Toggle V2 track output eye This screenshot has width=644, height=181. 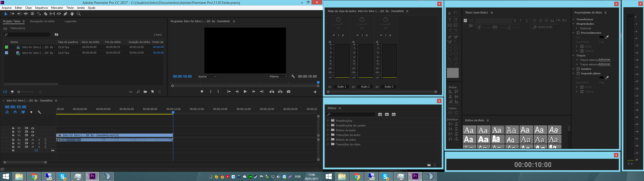tap(33, 132)
